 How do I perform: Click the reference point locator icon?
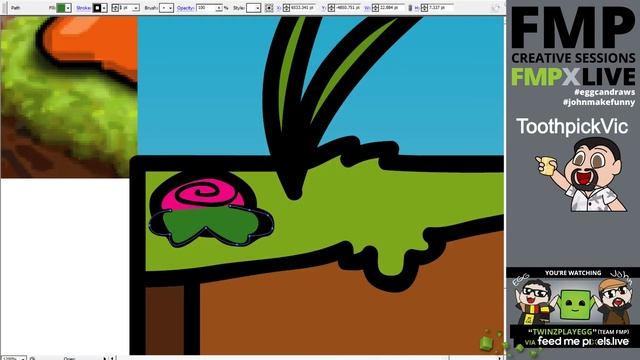[269, 8]
